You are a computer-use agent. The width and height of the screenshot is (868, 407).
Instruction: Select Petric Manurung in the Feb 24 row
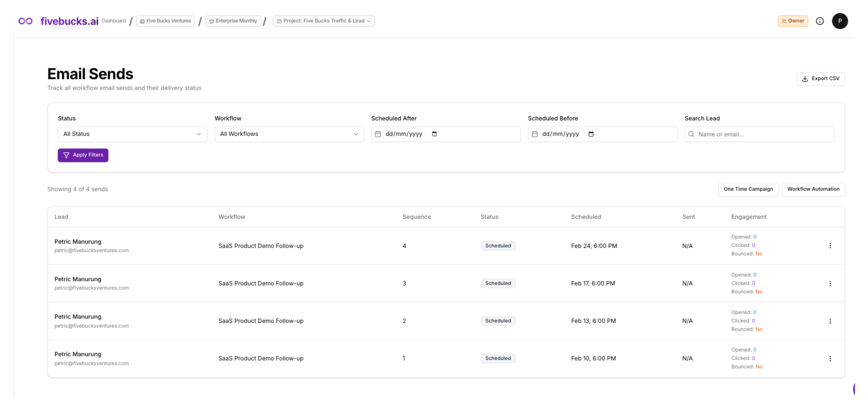click(78, 242)
